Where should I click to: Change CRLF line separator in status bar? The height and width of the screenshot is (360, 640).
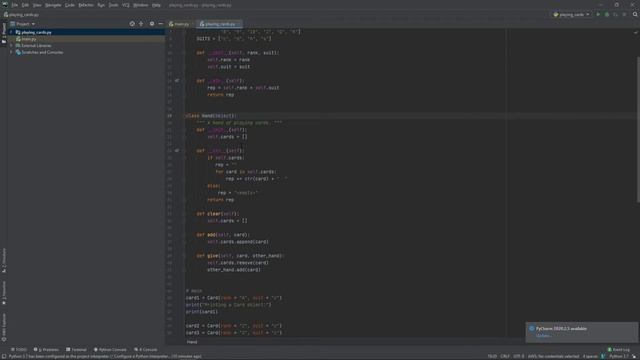505,356
